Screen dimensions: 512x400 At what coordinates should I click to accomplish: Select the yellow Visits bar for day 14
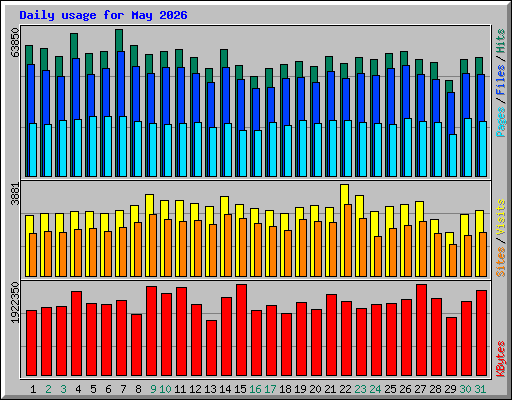click(225, 205)
